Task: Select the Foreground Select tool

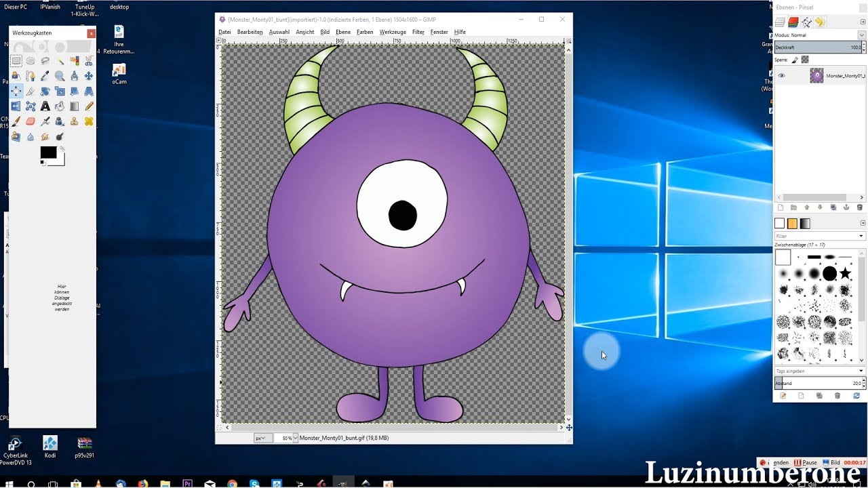Action: pyautogui.click(x=16, y=76)
